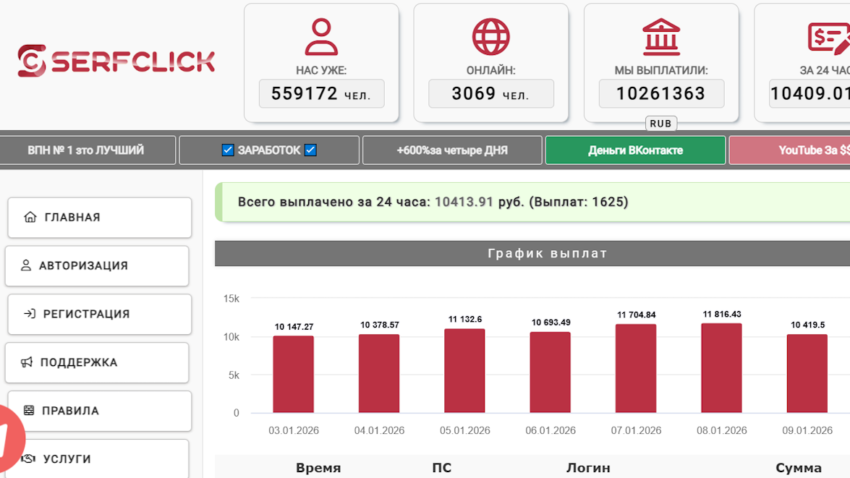Viewport: 850px width, 478px height.
Task: Click the +600% за четыре ДНЯ banner
Action: [x=452, y=150]
